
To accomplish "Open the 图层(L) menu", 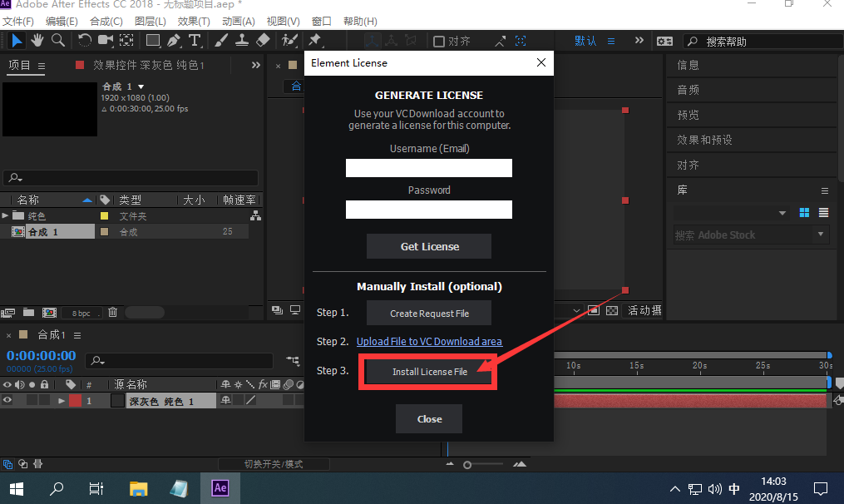I will (151, 22).
